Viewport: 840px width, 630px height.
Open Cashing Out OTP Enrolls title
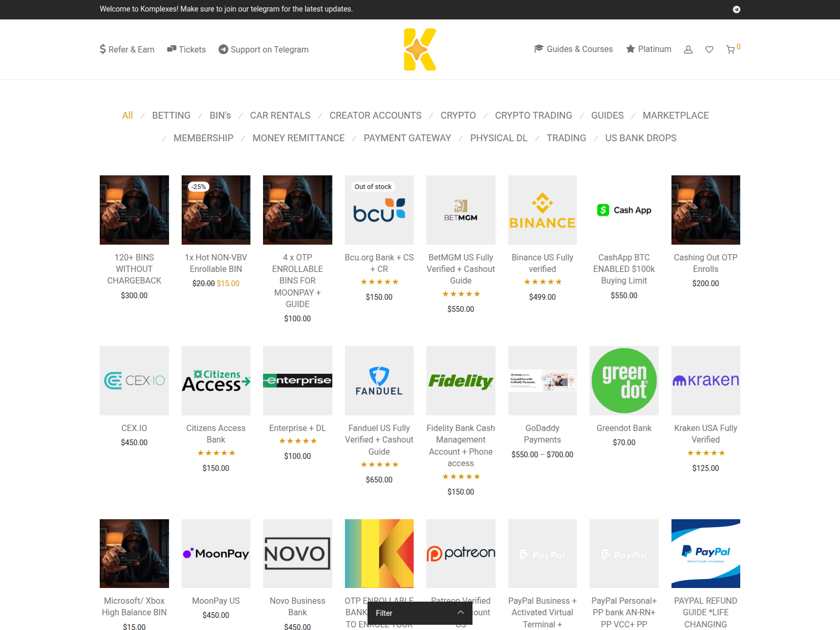706,263
